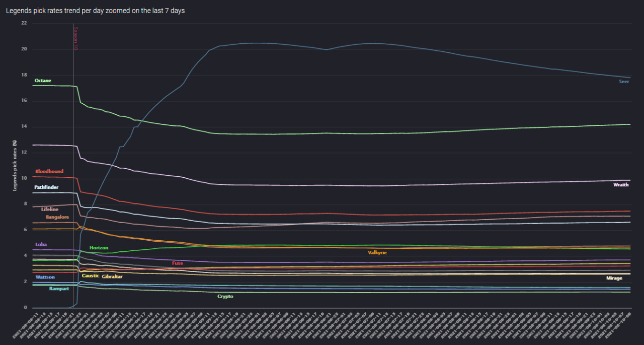
Task: Click the y-axis value 10
Action: [x=24, y=178]
